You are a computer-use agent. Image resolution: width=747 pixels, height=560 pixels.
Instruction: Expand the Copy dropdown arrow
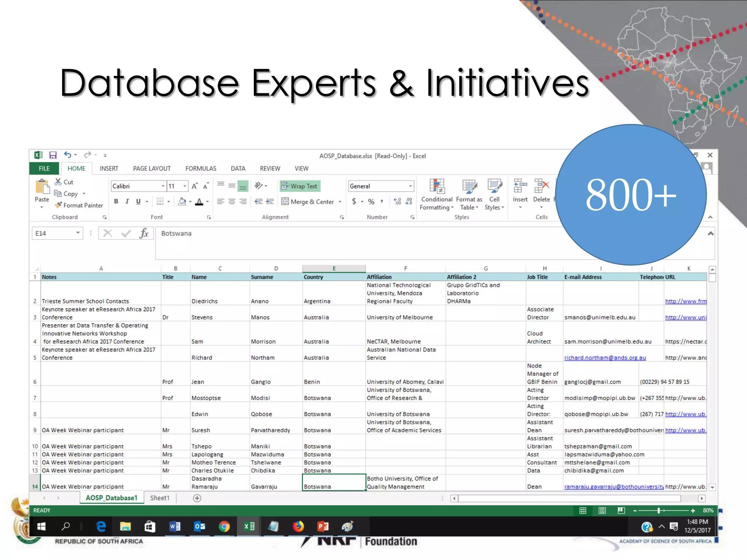click(x=84, y=194)
